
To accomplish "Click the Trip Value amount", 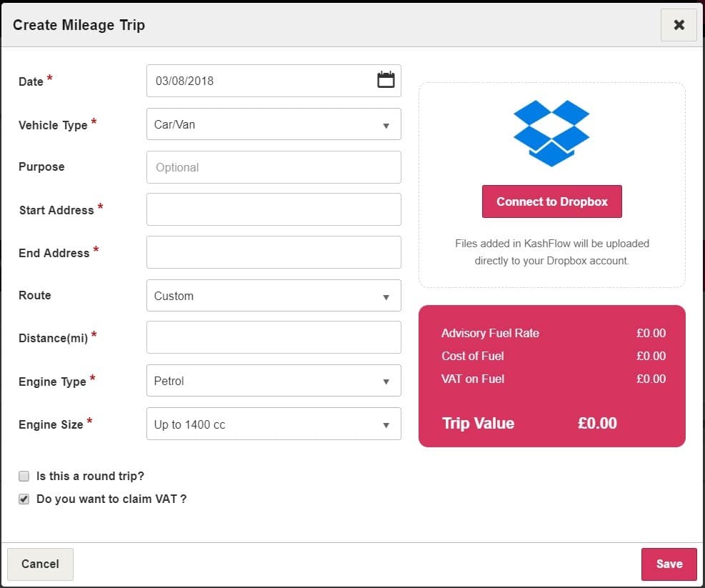I will point(597,423).
